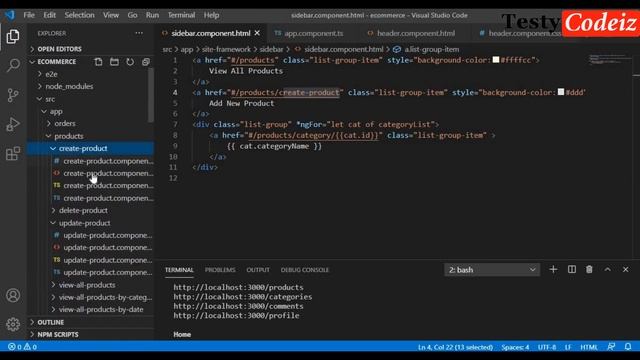Open terminal selector dropdown '2: bash'

492,269
